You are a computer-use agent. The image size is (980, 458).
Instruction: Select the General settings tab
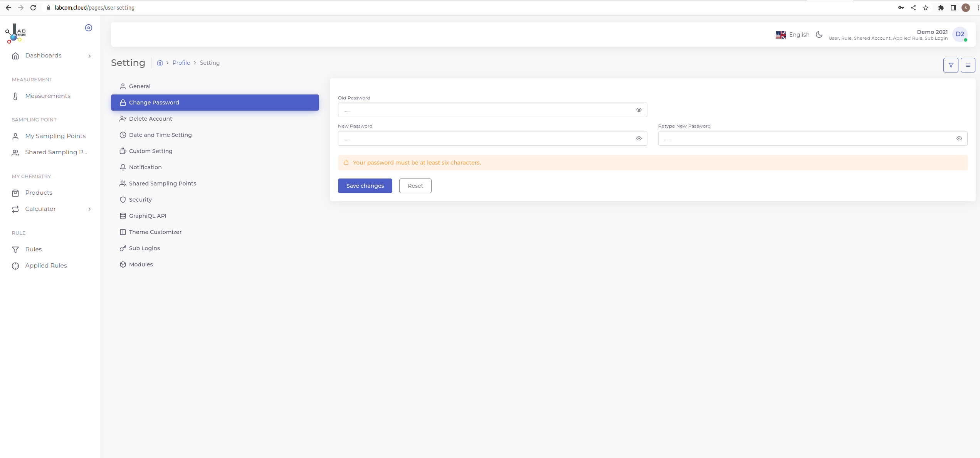tap(215, 86)
